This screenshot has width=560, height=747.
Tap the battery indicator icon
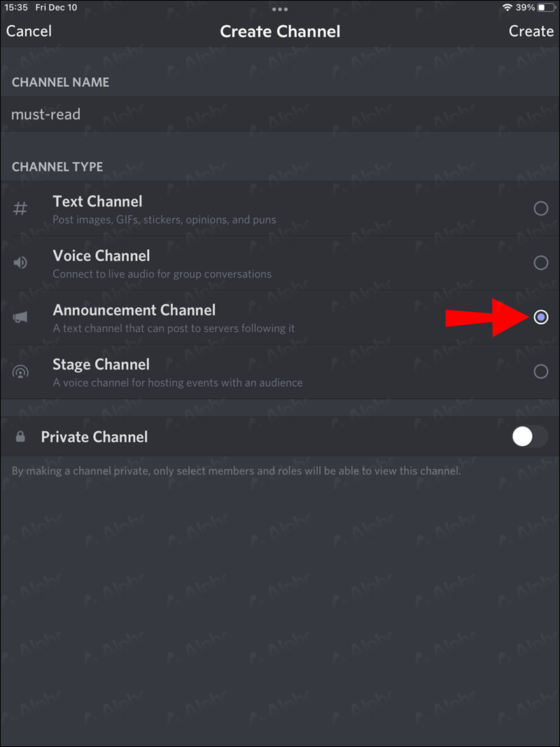tap(545, 8)
